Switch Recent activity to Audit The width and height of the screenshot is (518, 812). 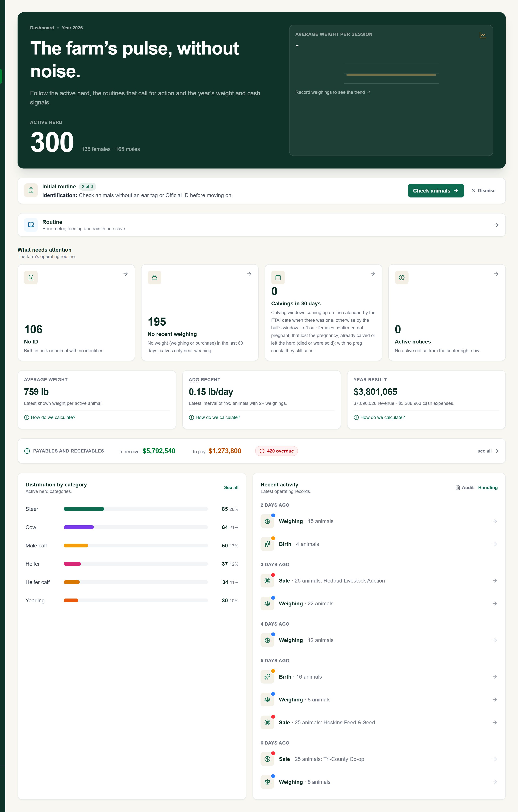tap(464, 488)
